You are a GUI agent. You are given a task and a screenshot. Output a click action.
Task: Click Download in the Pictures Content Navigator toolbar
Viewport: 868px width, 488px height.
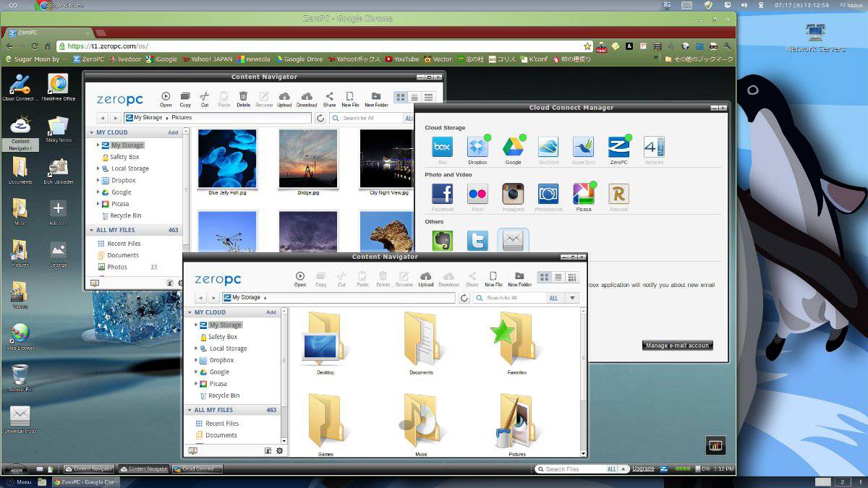(307, 99)
